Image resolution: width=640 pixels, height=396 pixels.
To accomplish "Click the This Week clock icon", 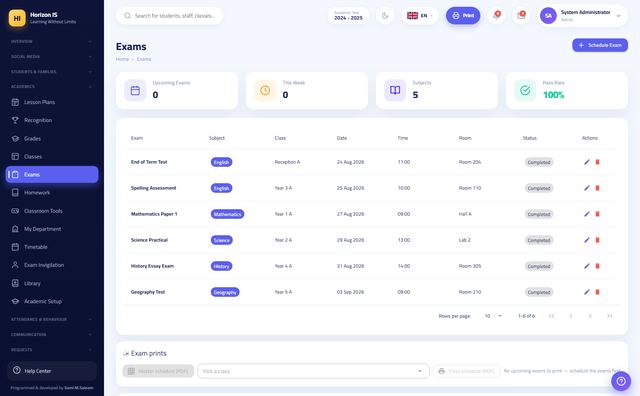I will click(265, 90).
